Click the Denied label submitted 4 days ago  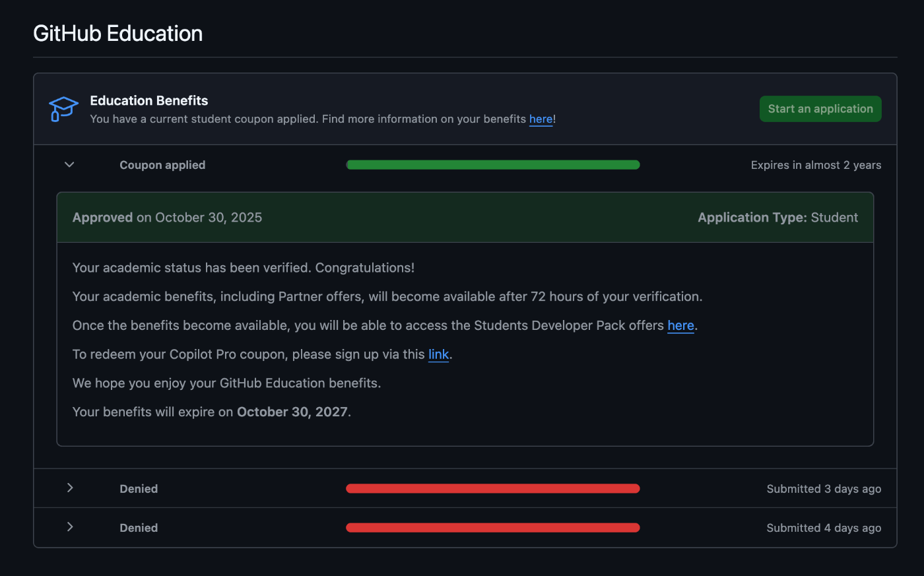[x=139, y=528]
